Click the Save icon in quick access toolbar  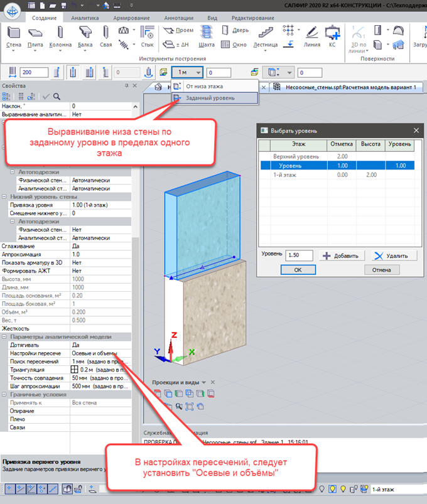[63, 5]
